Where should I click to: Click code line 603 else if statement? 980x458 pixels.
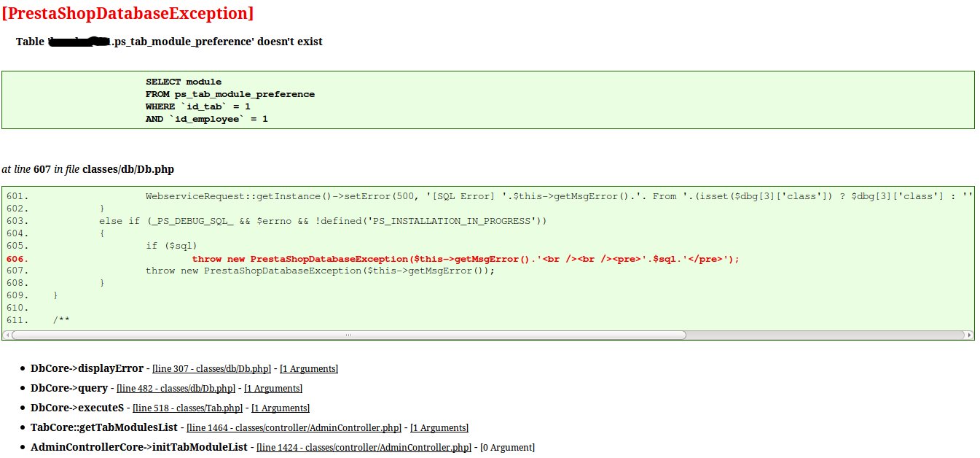(323, 221)
